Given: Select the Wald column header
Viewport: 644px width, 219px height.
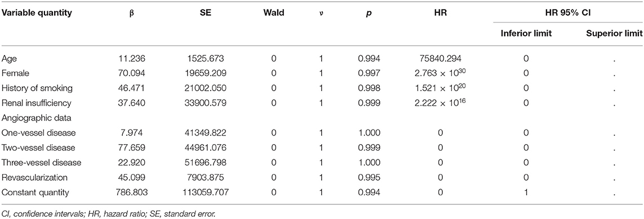Looking at the screenshot, I should 273,13.
